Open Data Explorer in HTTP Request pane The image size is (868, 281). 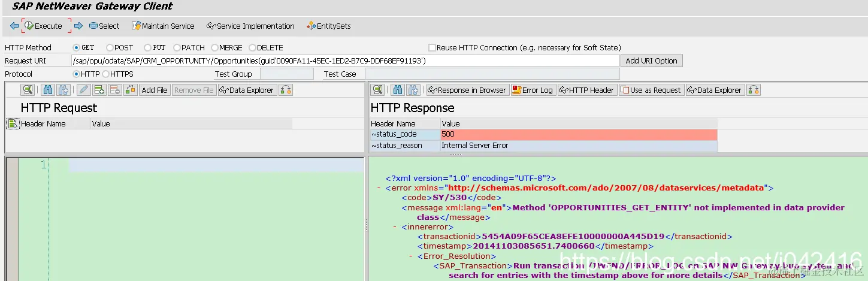click(246, 90)
